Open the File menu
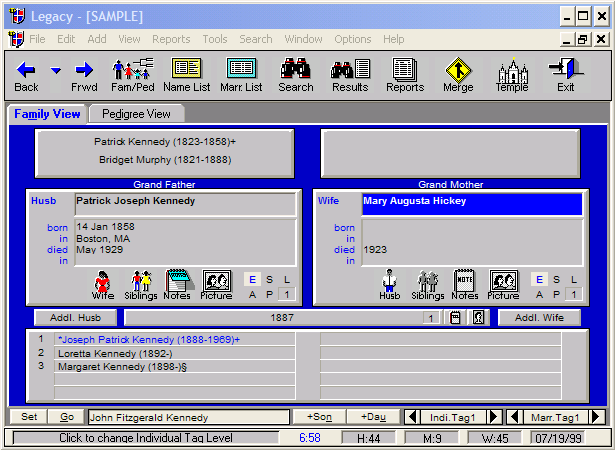This screenshot has width=615, height=450. click(x=37, y=39)
